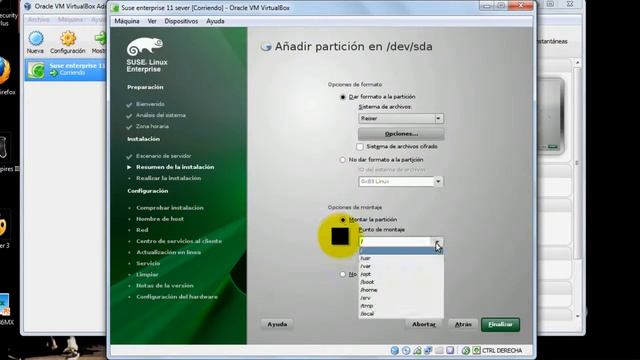Click Zona horaria step in sidebar
The image size is (640, 360).
point(152,126)
